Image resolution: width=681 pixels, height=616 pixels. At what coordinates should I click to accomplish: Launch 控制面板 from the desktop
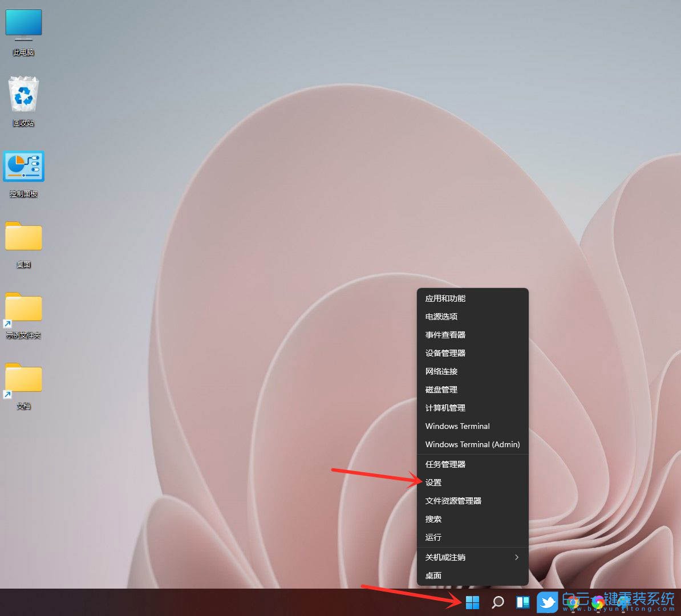tap(23, 167)
